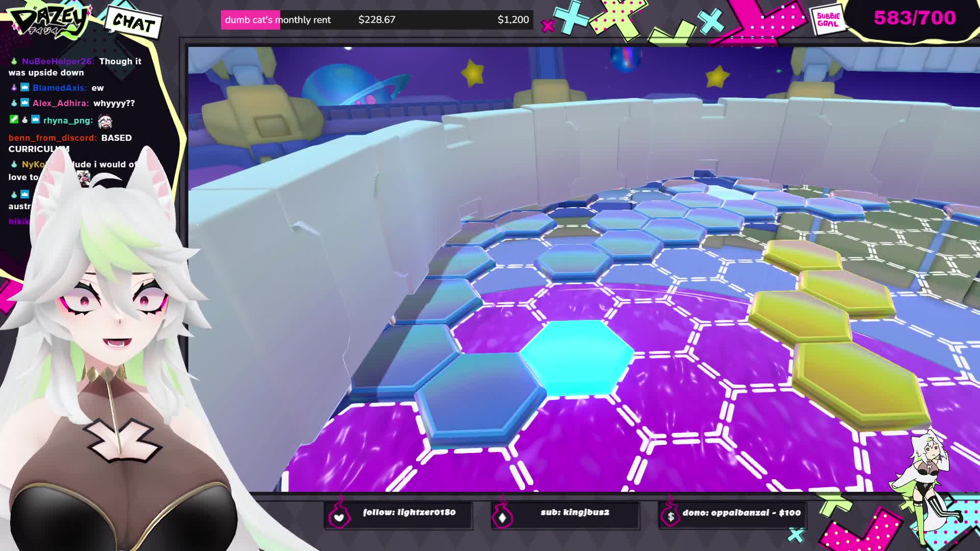980x551 pixels.
Task: Click the Subbie Goal badge
Action: click(x=828, y=20)
